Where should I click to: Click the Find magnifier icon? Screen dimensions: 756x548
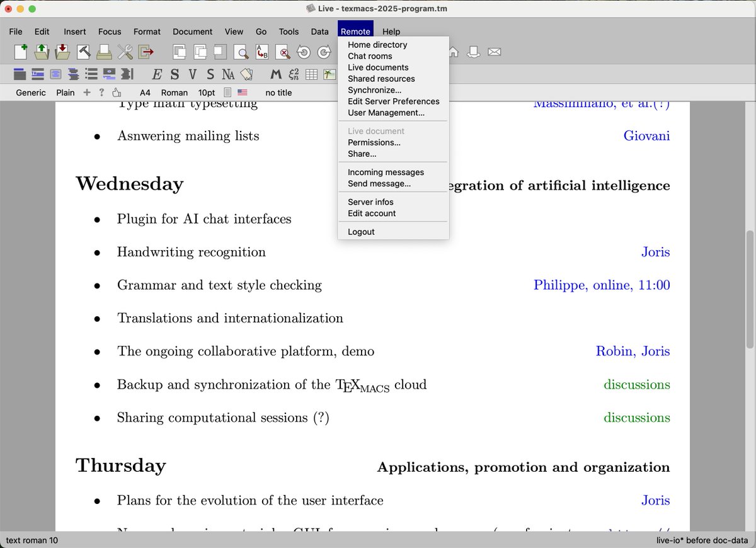[241, 52]
